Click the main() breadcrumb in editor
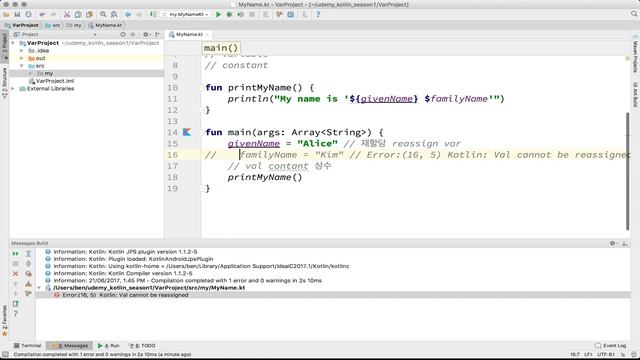Viewport: 640px width, 360px height. coord(221,48)
